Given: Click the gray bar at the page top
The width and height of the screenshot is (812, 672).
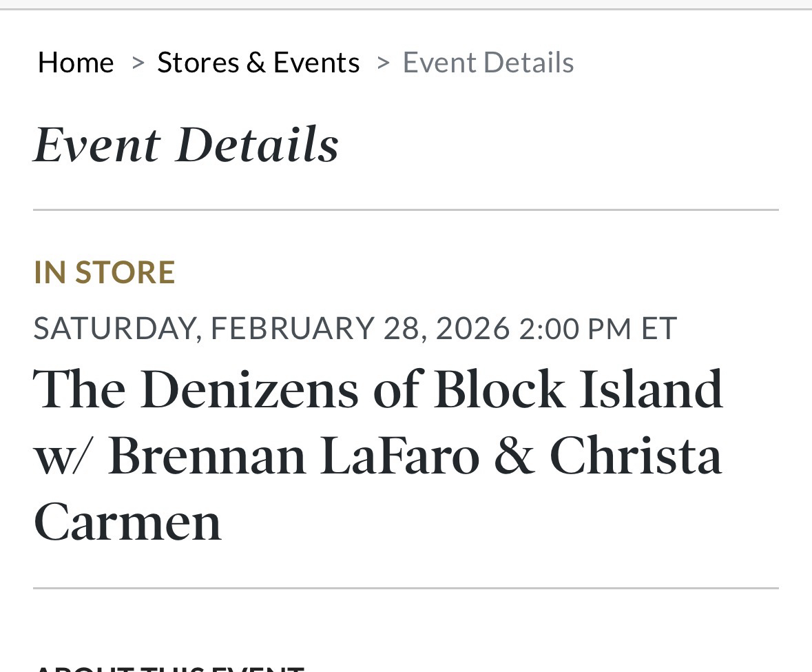Looking at the screenshot, I should 406,4.
